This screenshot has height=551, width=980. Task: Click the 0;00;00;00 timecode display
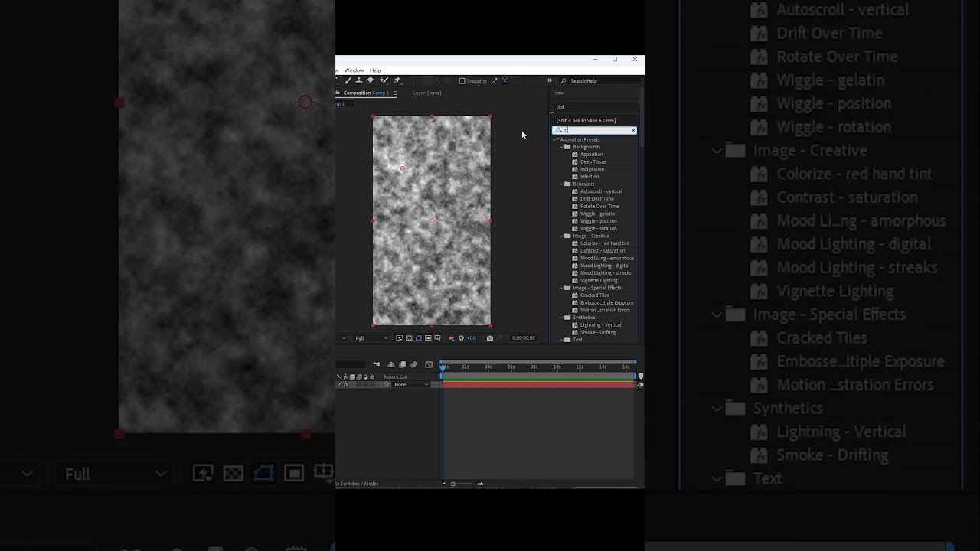pos(524,338)
